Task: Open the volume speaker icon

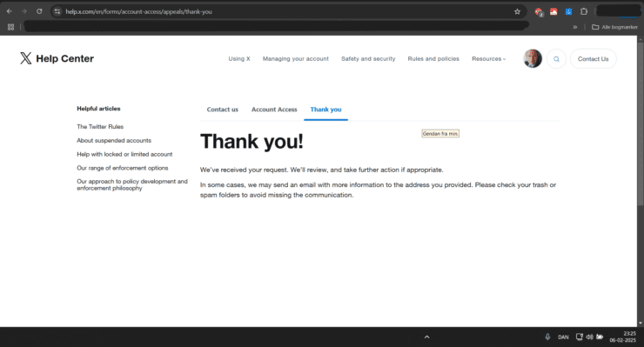Action: [x=589, y=337]
